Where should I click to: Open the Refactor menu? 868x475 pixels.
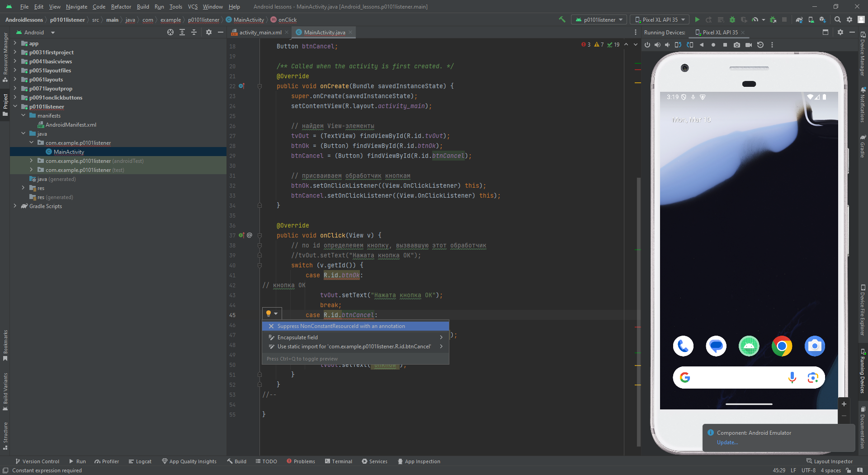coord(121,6)
